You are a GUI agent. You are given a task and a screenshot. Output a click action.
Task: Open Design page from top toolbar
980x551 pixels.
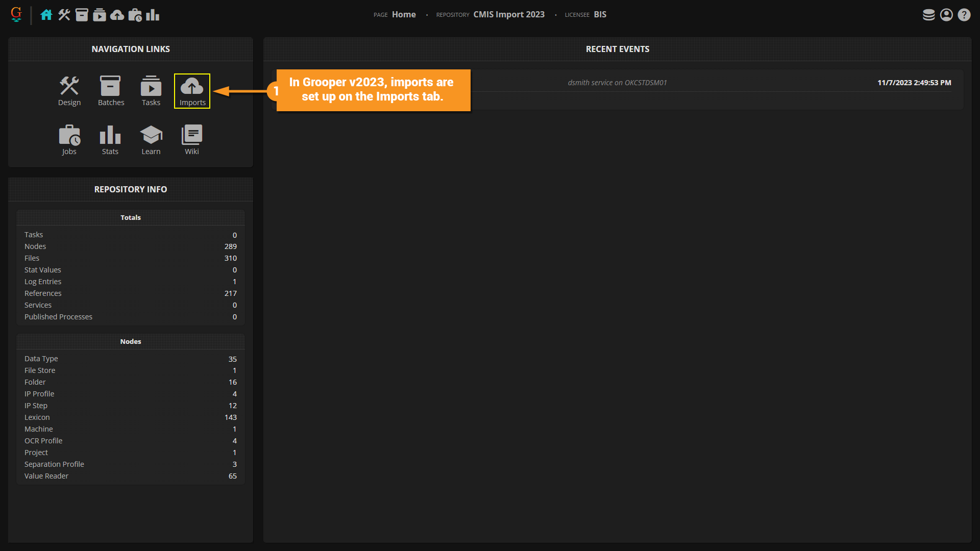[x=64, y=15]
